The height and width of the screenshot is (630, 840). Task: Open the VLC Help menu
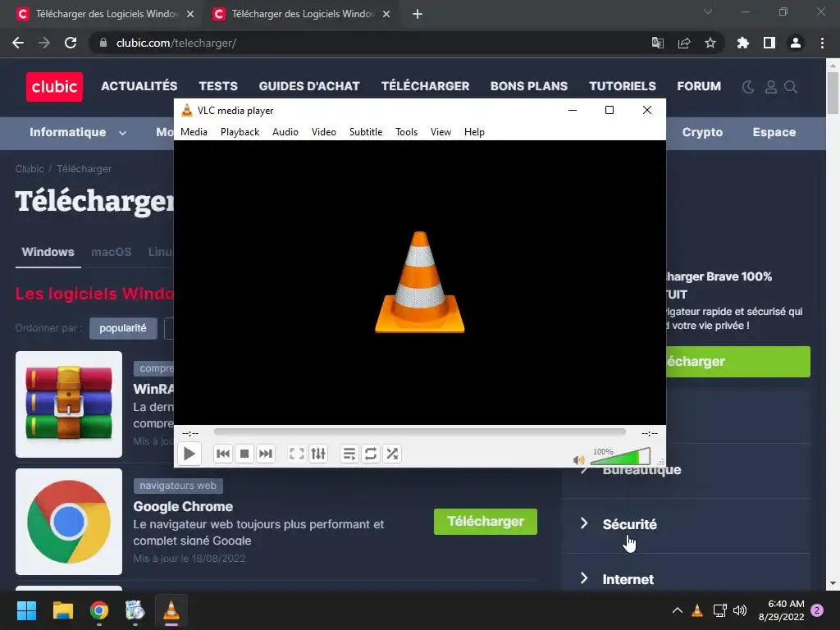click(474, 132)
